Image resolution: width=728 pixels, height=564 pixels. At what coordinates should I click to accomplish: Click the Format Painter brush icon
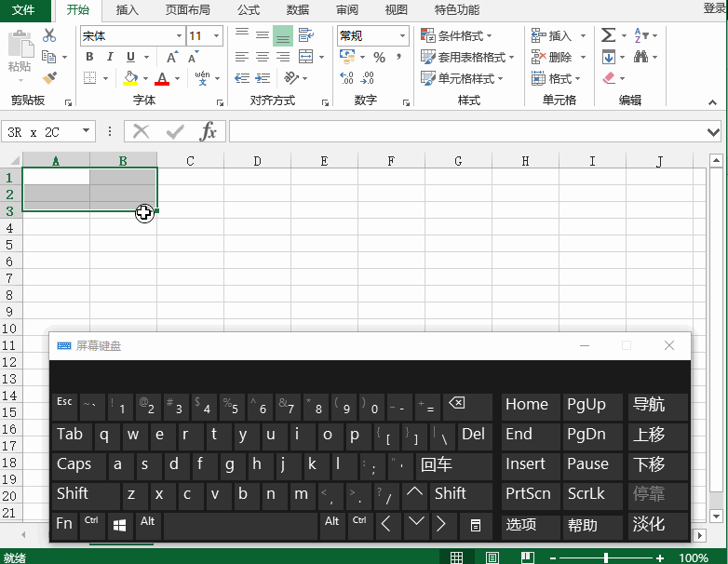[49, 78]
